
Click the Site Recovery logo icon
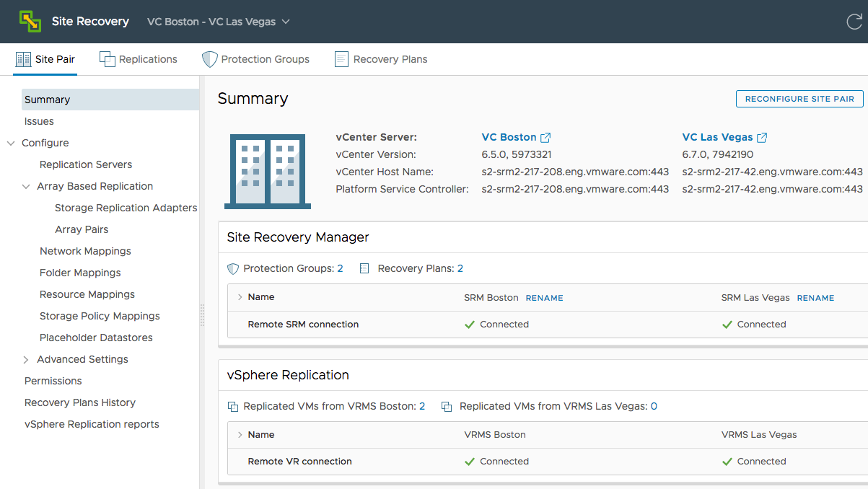coord(30,22)
